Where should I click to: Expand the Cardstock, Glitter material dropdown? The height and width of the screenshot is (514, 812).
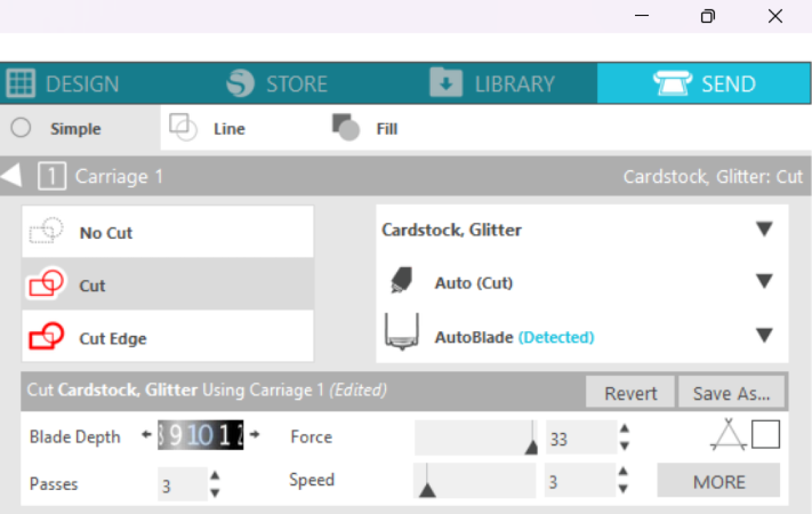pyautogui.click(x=764, y=229)
